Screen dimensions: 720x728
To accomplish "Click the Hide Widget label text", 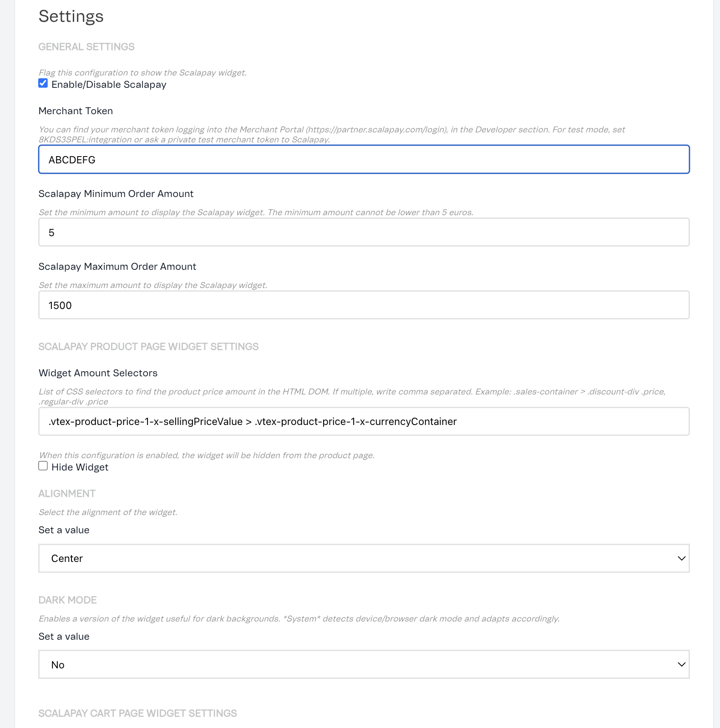I will (x=80, y=467).
